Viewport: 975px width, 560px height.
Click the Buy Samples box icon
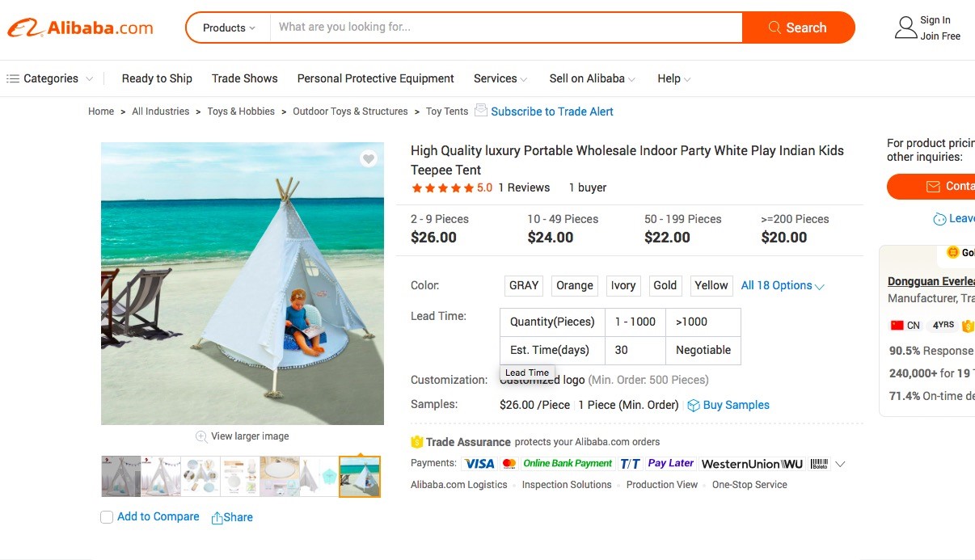[693, 406]
